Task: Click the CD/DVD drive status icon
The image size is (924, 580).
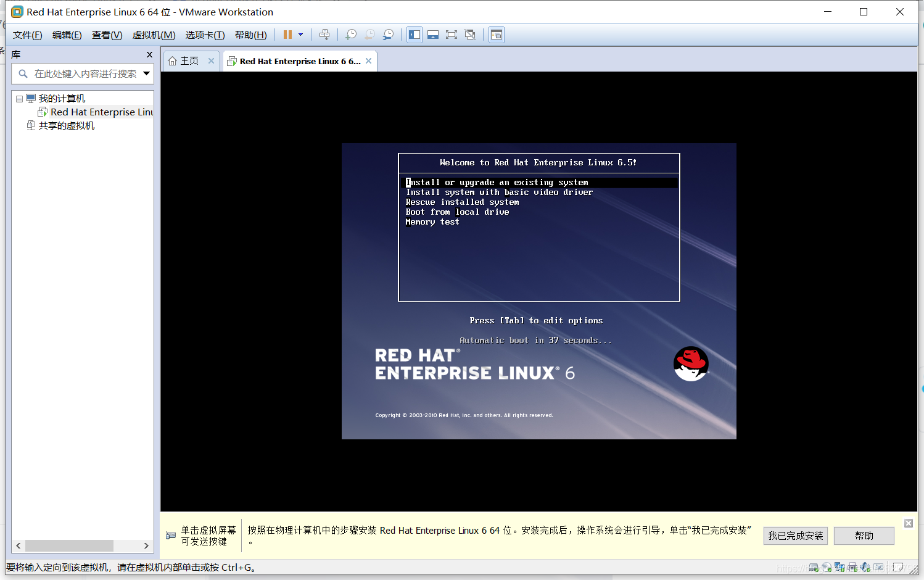Action: pos(827,568)
